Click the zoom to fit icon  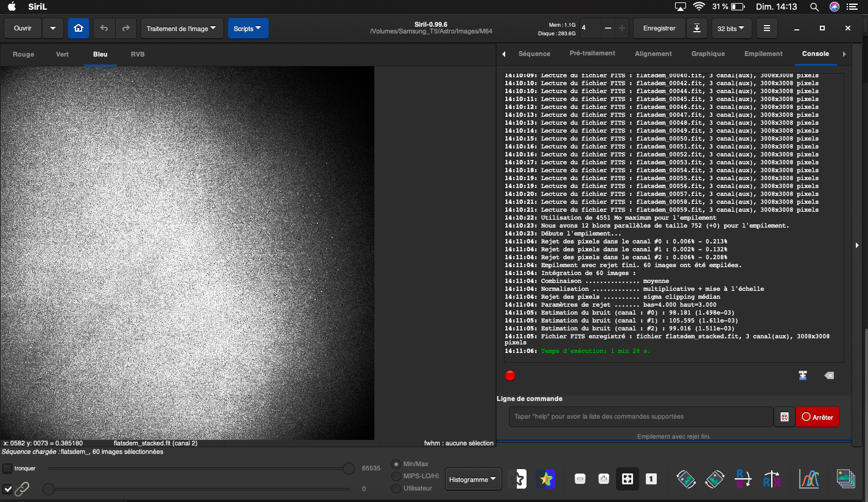tap(627, 479)
